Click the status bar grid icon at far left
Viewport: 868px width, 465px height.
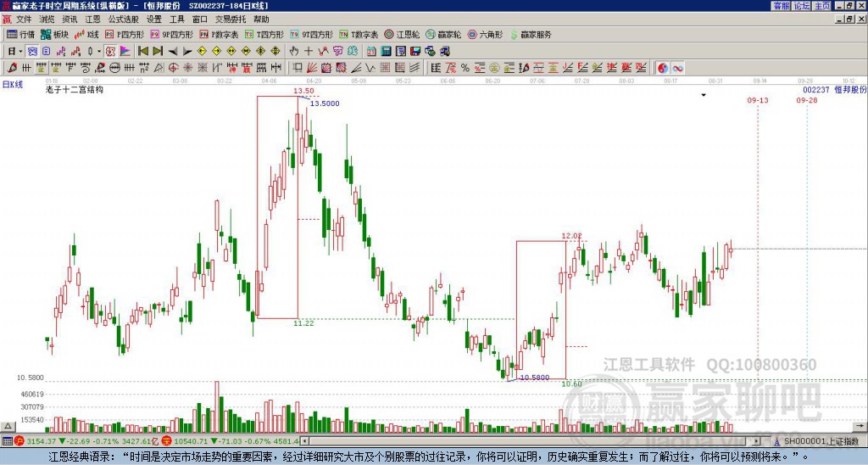tap(7, 441)
